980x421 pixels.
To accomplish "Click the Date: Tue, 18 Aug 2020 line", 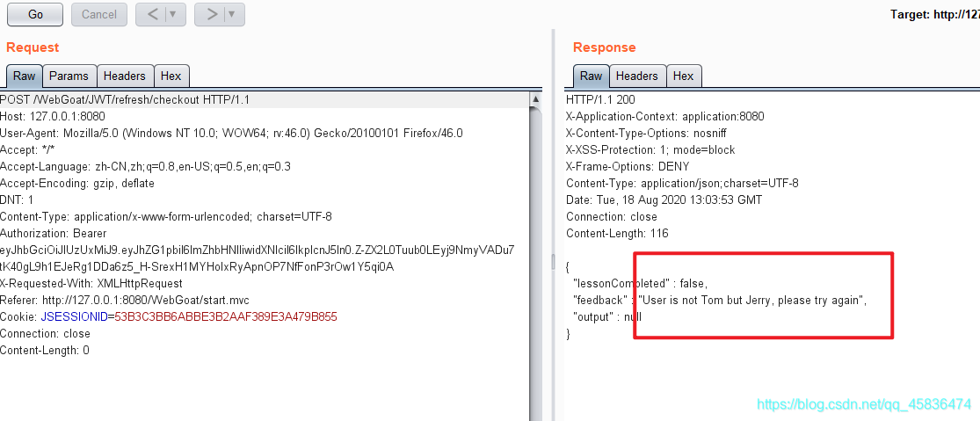I will [x=664, y=200].
